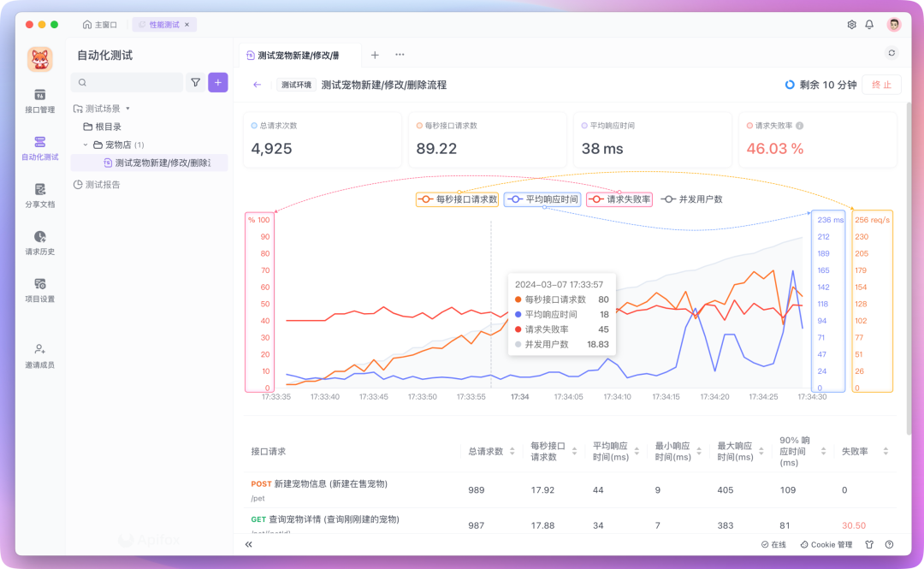Sort by 平均响应时间(ms) column
This screenshot has height=569, width=924.
[x=637, y=451]
